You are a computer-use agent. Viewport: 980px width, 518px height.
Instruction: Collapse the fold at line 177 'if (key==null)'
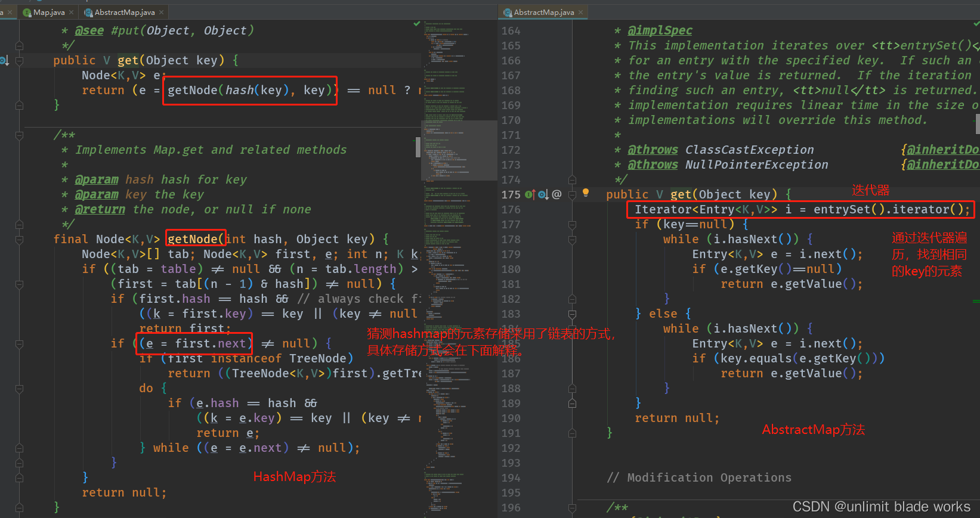tap(572, 225)
